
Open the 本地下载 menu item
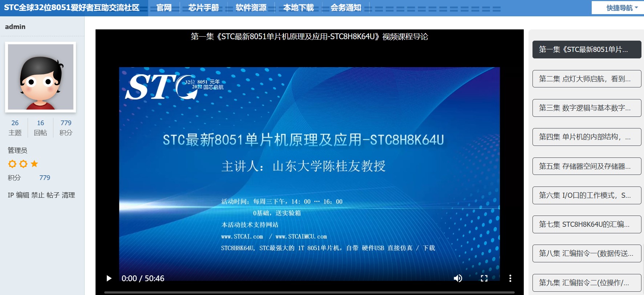click(298, 8)
